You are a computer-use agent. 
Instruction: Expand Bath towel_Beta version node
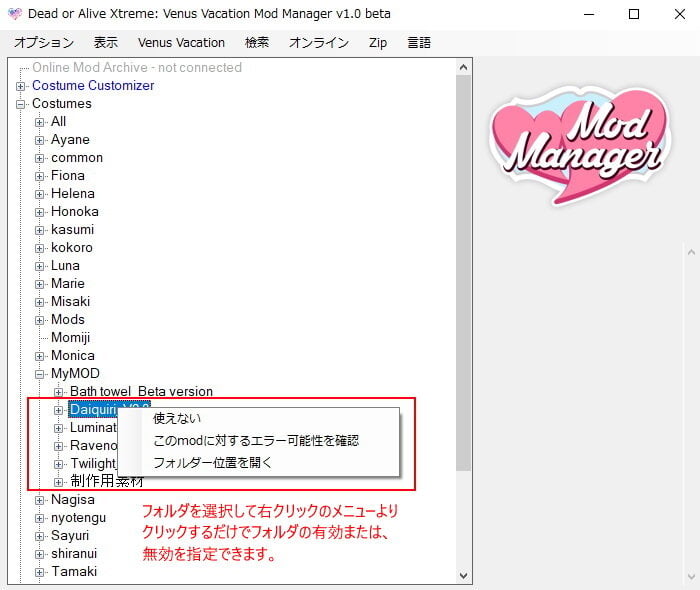(x=58, y=392)
